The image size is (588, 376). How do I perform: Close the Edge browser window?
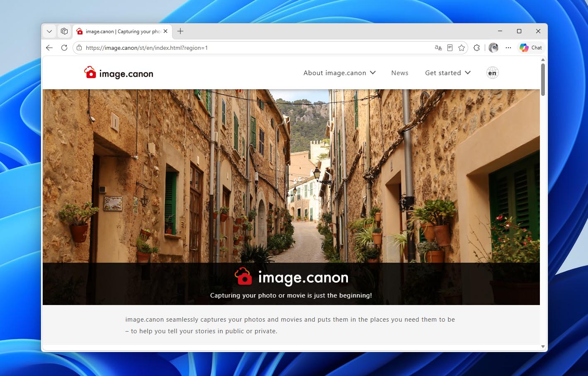tap(538, 31)
